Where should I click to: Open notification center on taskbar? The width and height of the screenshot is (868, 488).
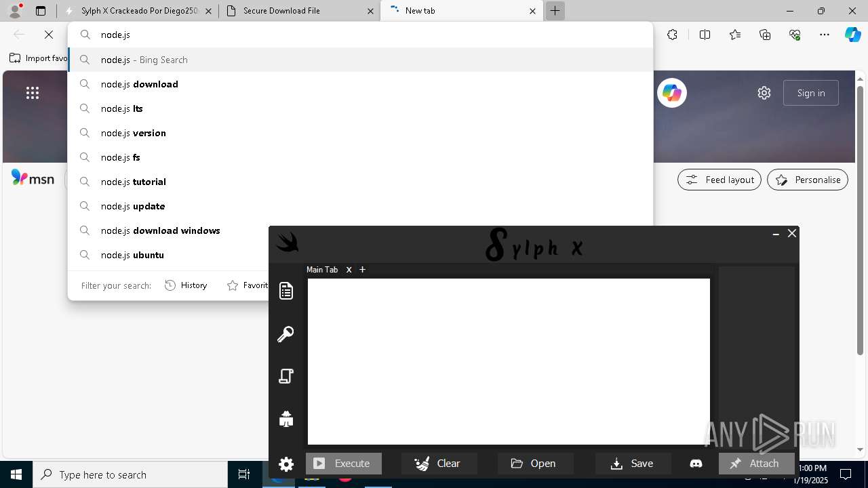pos(846,474)
